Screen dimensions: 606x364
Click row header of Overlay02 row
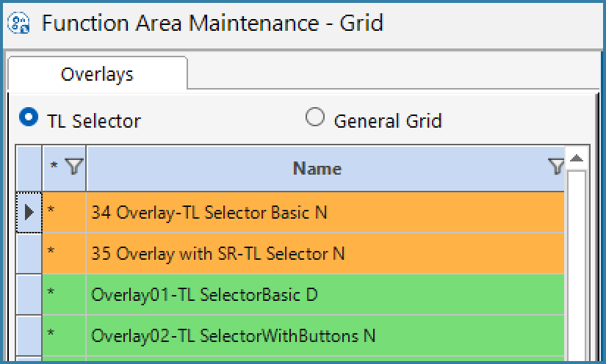29,336
